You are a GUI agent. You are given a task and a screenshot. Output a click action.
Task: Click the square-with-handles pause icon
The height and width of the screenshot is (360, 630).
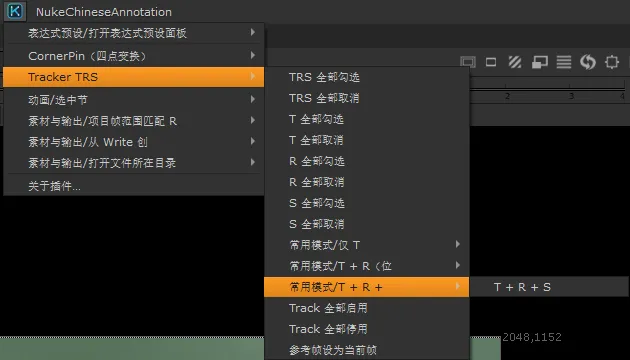[x=612, y=62]
